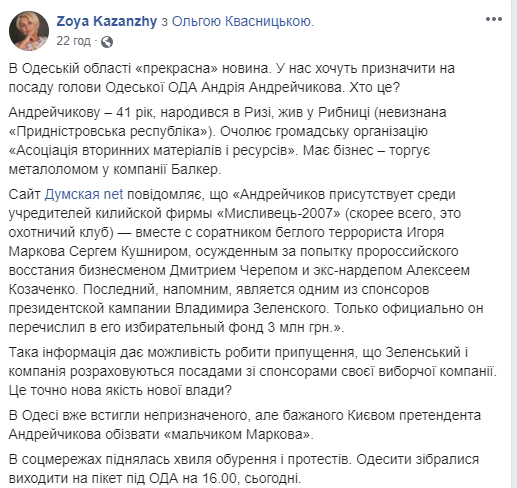Screen dimensions: 517x488
Task: Click the paragraph starting 'В Одеській області'
Action: tap(232, 78)
